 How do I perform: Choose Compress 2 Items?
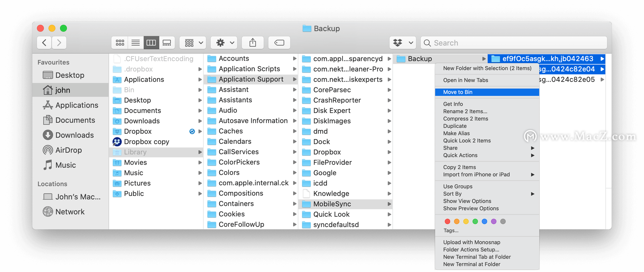point(487,119)
